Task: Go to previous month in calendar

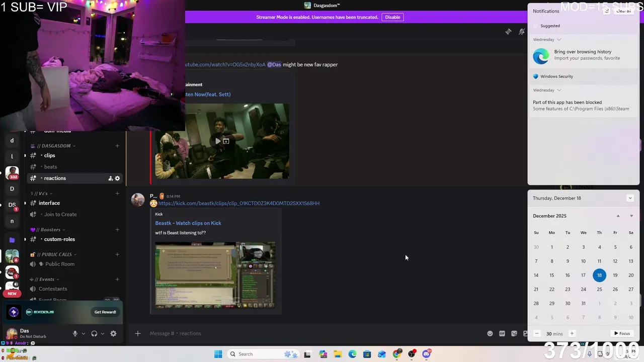Action: click(x=618, y=216)
